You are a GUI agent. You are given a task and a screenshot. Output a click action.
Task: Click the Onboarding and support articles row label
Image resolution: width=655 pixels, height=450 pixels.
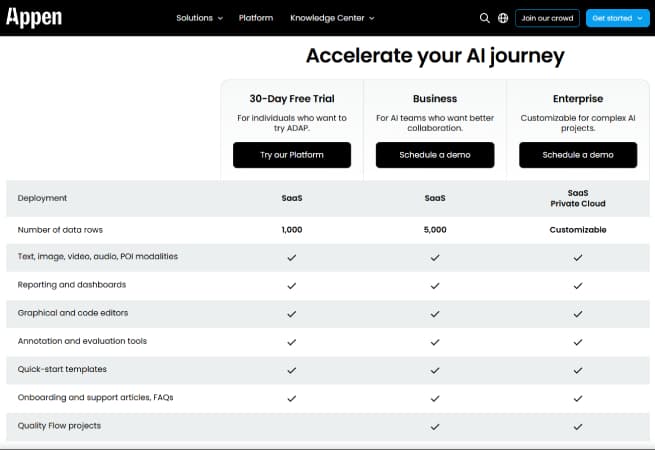(96, 398)
